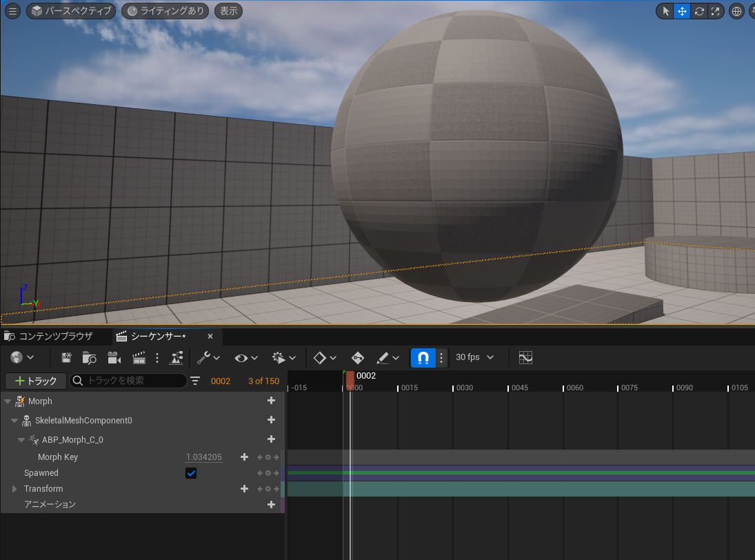
Task: Collapse the SkeletalMeshComponent0 track
Action: 14,421
